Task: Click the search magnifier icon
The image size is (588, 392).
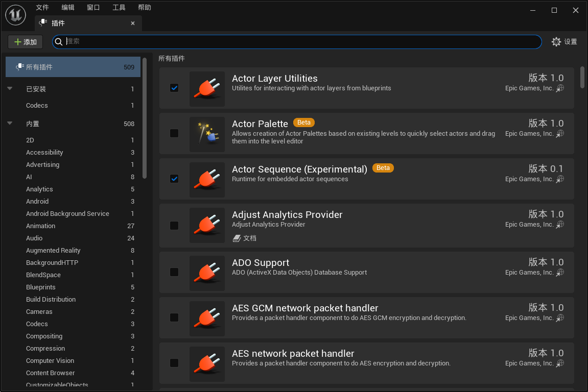Action: pos(59,41)
